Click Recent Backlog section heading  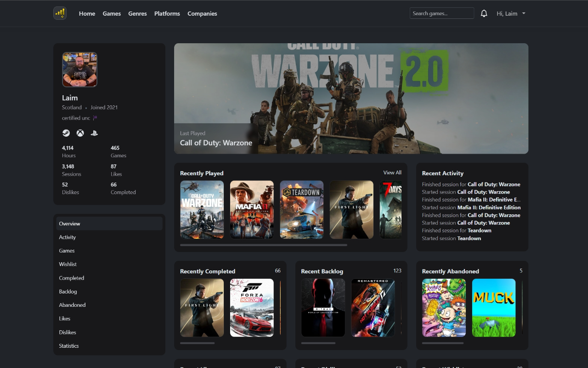[x=322, y=271]
